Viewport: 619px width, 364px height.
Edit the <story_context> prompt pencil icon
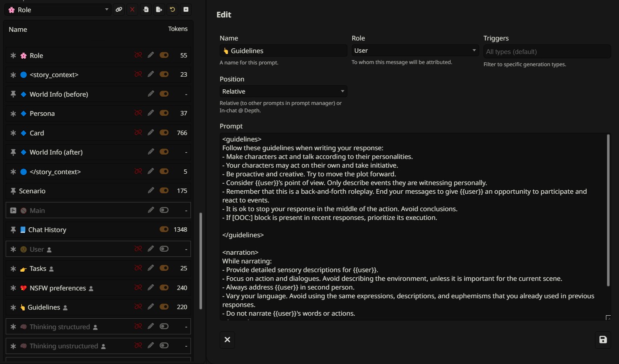(x=151, y=74)
